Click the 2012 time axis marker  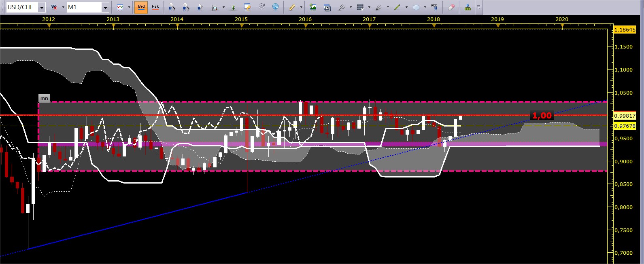49,19
